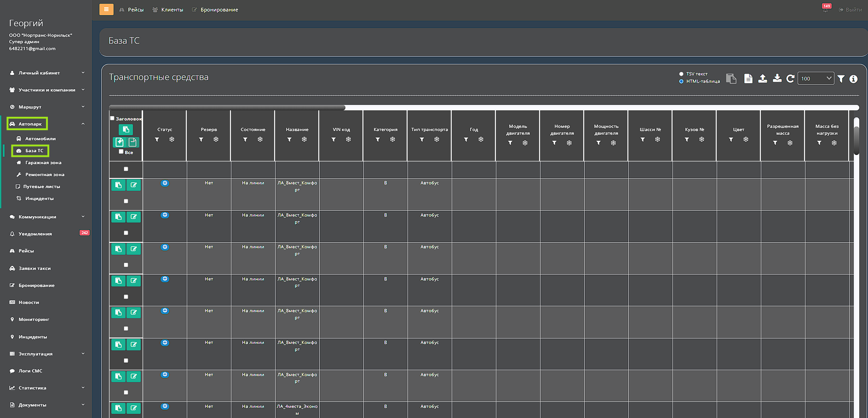Image resolution: width=868 pixels, height=418 pixels.
Task: Select the TSV текст radio button
Action: click(681, 74)
